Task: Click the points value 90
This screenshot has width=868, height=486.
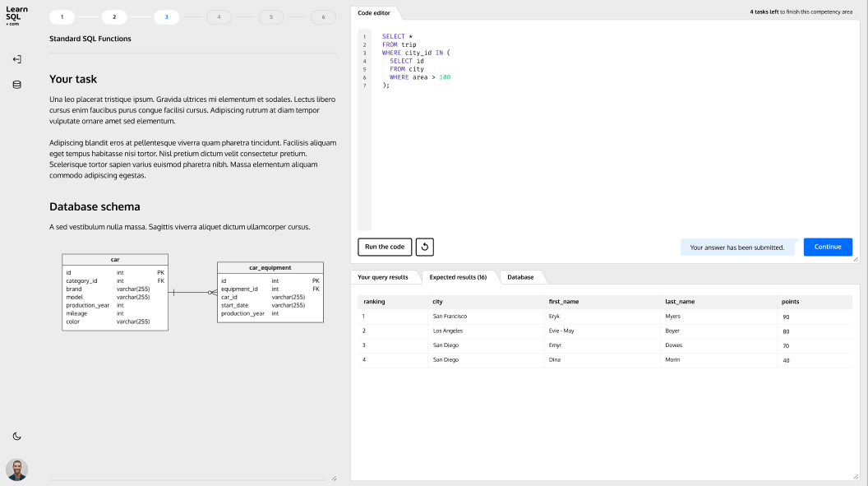Action: [786, 317]
